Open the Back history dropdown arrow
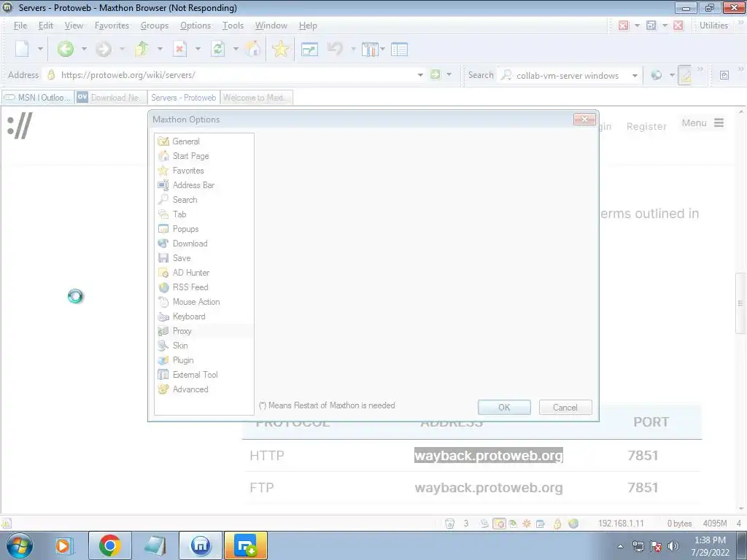This screenshot has width=747, height=560. click(84, 49)
